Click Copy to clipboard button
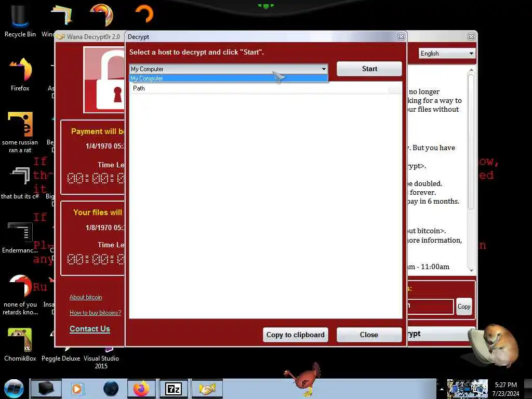The height and width of the screenshot is (399, 532). tap(295, 335)
